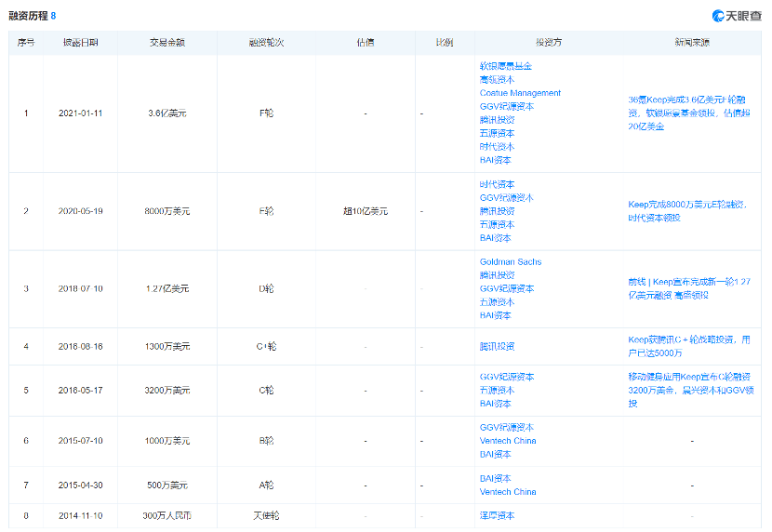Select the A轮 round cell
Viewport: 772px width, 532px height.
click(x=266, y=485)
